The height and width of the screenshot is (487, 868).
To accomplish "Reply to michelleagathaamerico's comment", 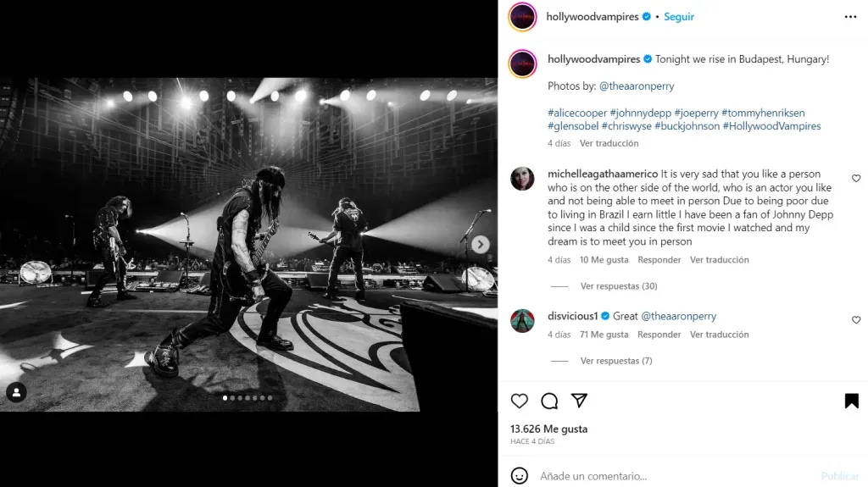I will click(x=659, y=260).
